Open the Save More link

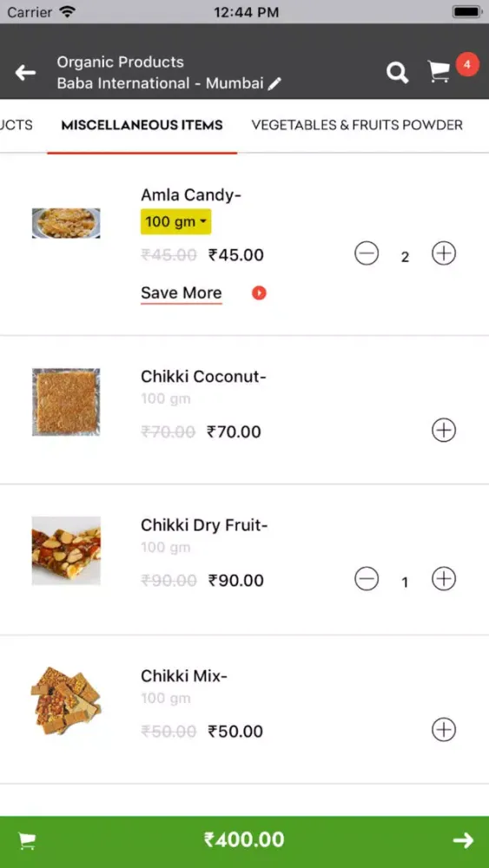pos(181,293)
